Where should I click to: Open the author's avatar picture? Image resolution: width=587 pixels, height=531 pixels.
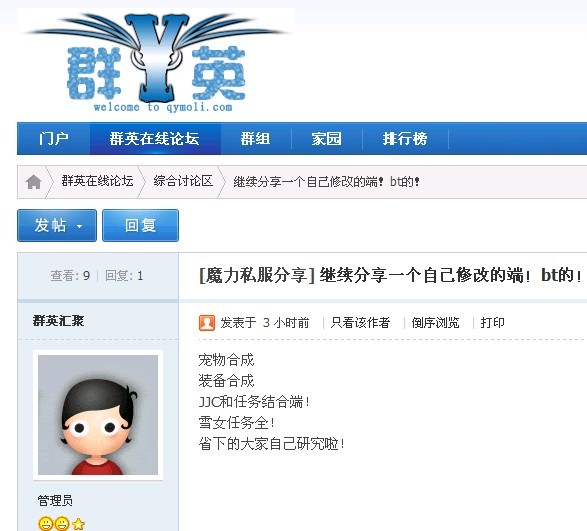click(x=98, y=415)
